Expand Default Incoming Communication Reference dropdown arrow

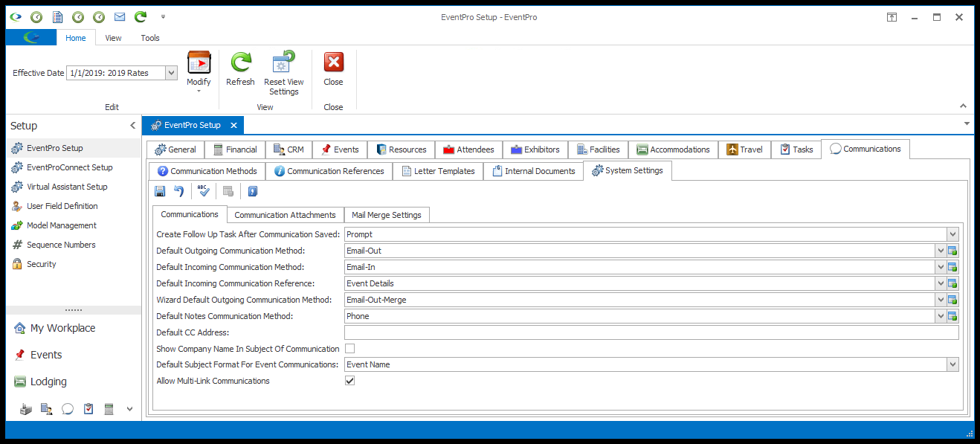(941, 283)
